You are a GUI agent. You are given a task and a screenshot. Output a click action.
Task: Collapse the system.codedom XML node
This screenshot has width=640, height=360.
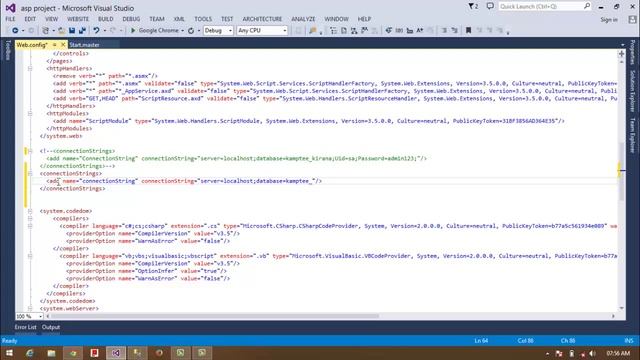pos(30,211)
